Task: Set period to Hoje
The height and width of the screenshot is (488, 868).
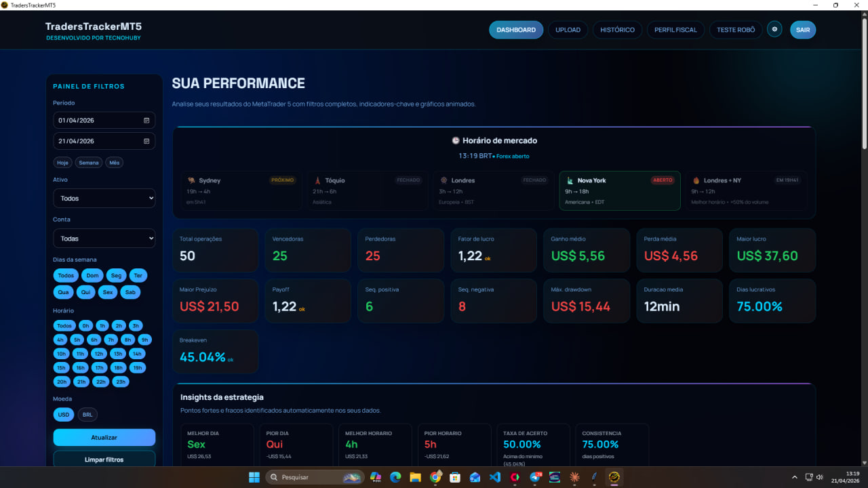Action: [63, 163]
